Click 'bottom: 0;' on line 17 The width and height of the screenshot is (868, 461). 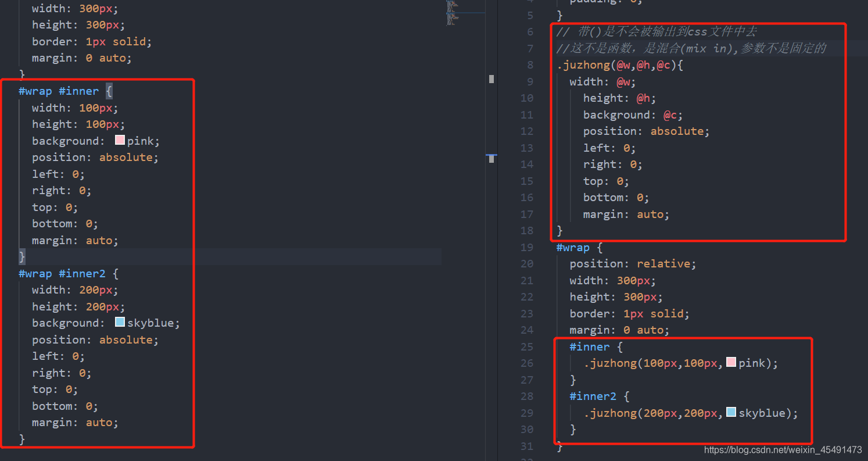pyautogui.click(x=616, y=198)
